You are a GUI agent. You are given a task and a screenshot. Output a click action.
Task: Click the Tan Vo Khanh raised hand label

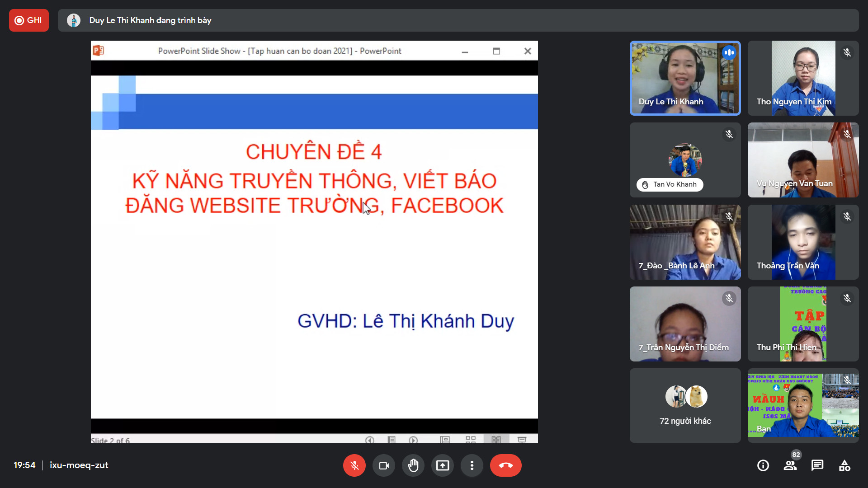670,184
